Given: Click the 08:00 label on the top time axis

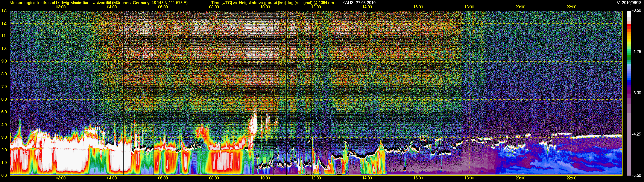Looking at the screenshot, I should point(214,7).
